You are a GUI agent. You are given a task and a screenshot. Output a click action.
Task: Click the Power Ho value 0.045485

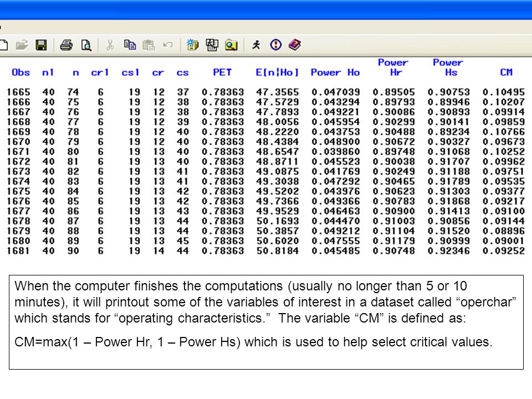336,250
